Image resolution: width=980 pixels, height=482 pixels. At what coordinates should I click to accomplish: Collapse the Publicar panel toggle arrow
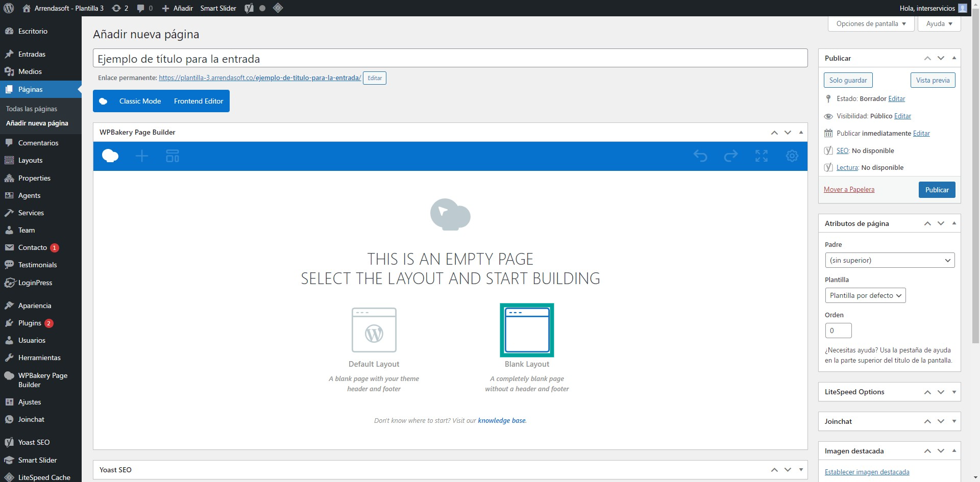pyautogui.click(x=954, y=58)
